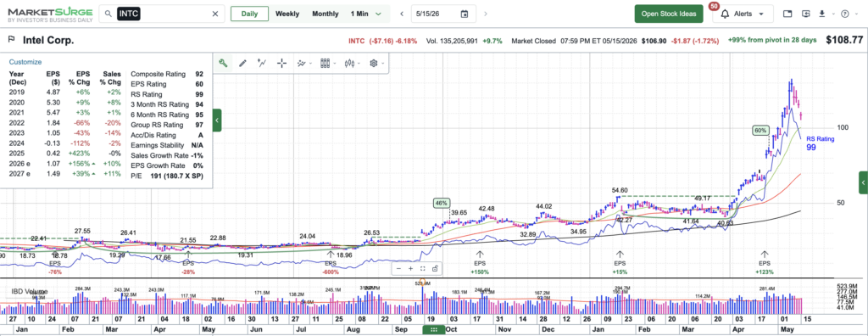Switch chart to Weekly timeframe
This screenshot has height=336, width=868.
click(x=287, y=14)
